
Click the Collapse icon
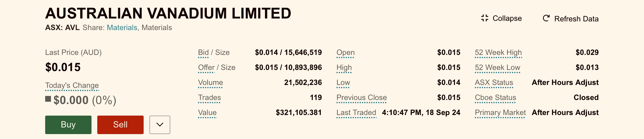[484, 18]
